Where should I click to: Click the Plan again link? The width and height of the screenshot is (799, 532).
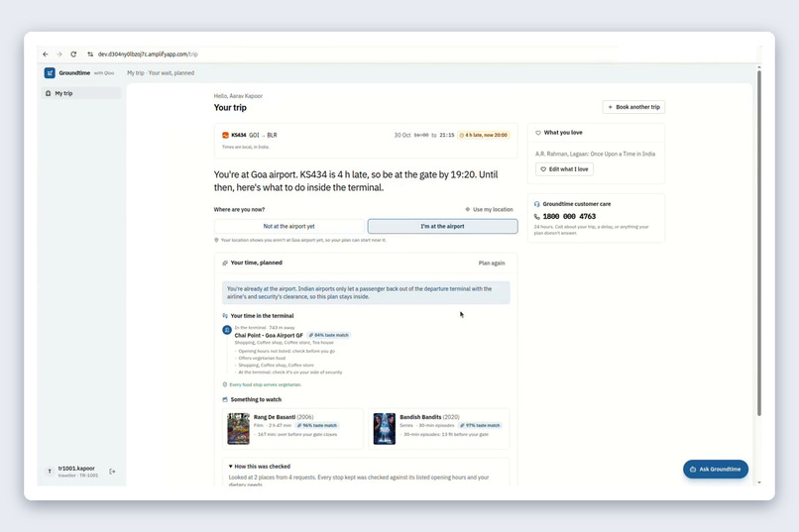[492, 264]
